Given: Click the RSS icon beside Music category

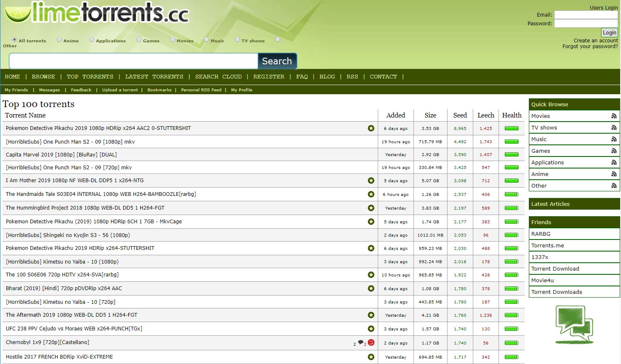Looking at the screenshot, I should (614, 139).
